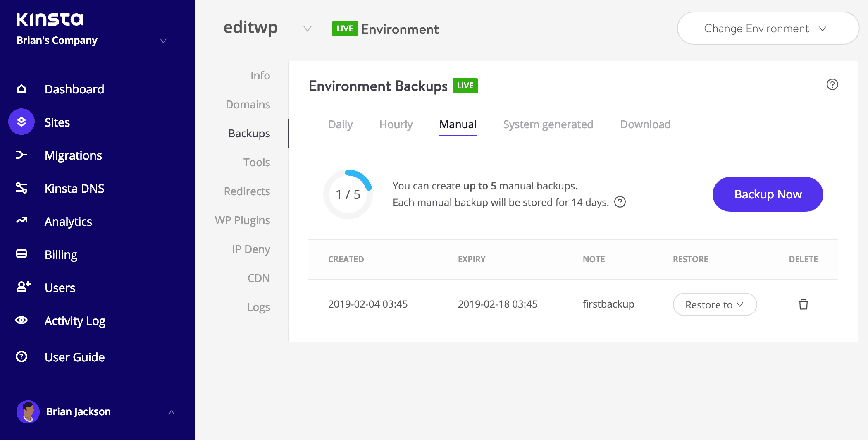This screenshot has height=440, width=868.
Task: Open the System generated tab
Action: 548,124
